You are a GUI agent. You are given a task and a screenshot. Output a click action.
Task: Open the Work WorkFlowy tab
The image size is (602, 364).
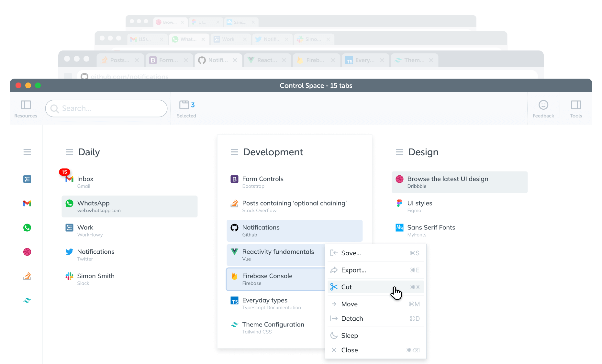(129, 231)
